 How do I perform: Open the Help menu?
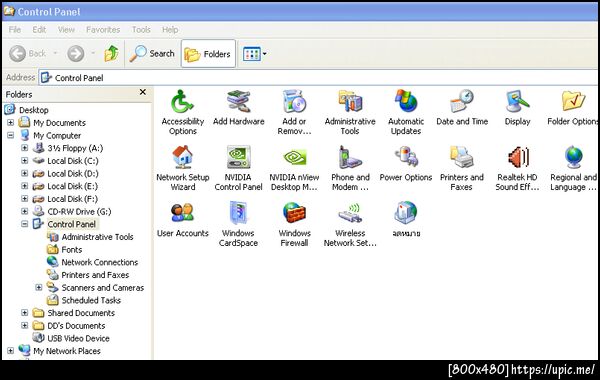170,29
